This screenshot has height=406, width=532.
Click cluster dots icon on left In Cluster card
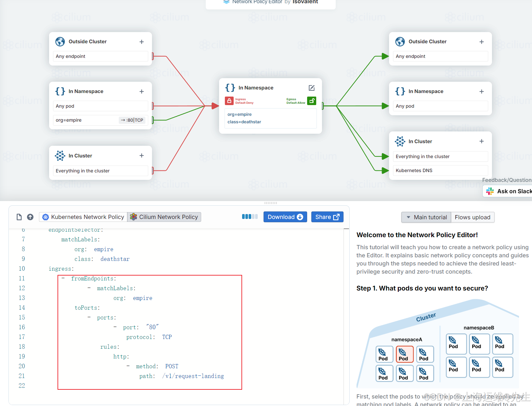[60, 156]
